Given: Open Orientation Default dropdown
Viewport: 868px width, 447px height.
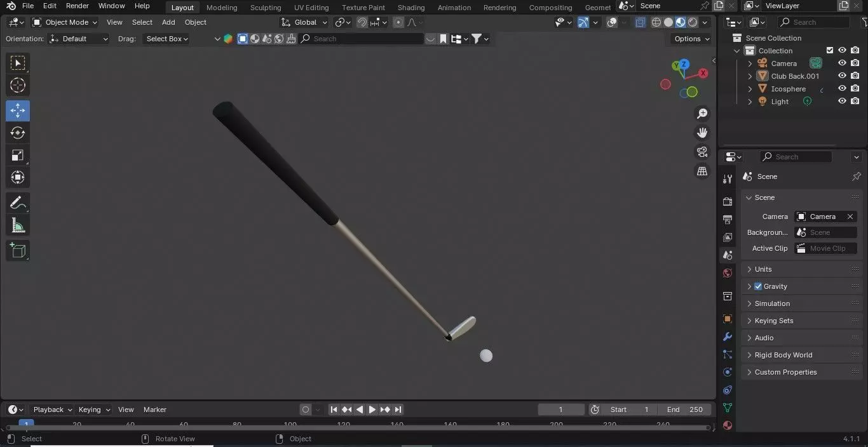Looking at the screenshot, I should click(79, 39).
